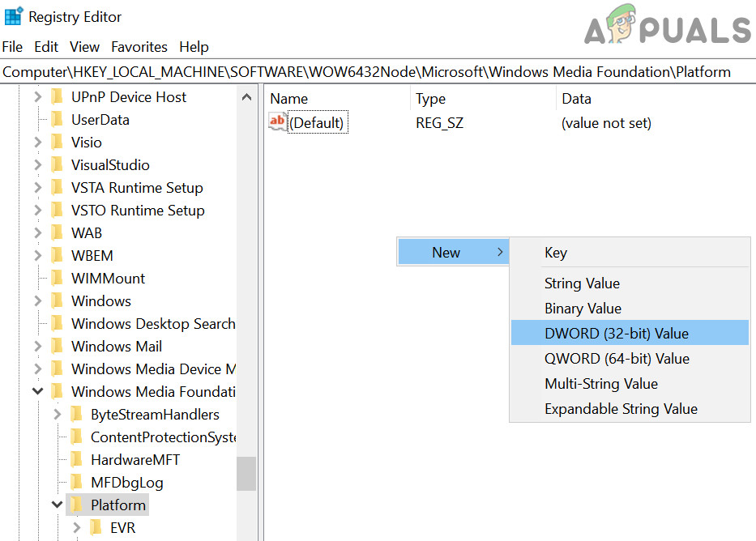Collapse the Windows Media Foundation key
The width and height of the screenshot is (756, 541).
click(37, 391)
